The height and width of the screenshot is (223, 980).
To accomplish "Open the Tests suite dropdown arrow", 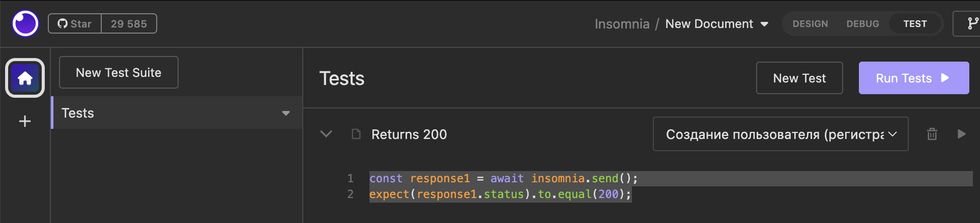I will (x=286, y=113).
